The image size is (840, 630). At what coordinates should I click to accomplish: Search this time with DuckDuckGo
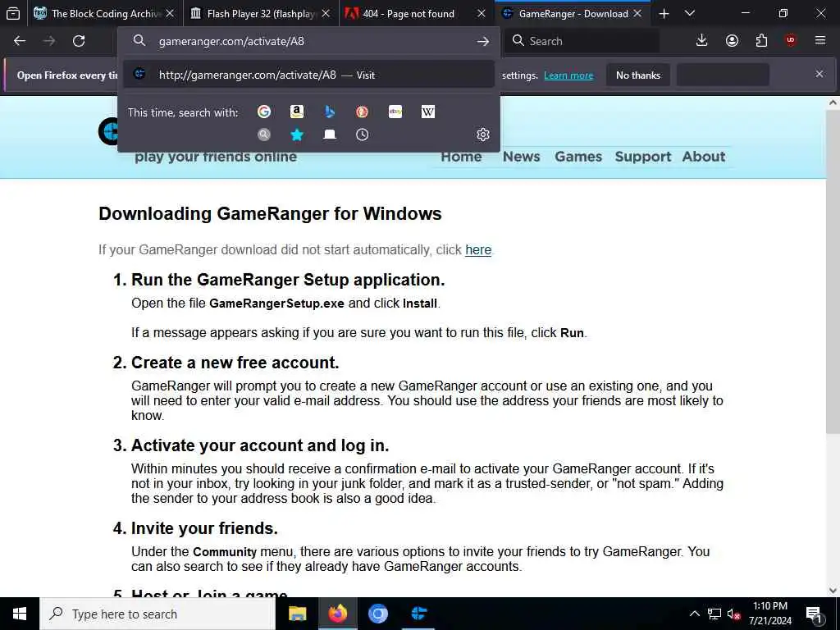(x=362, y=112)
